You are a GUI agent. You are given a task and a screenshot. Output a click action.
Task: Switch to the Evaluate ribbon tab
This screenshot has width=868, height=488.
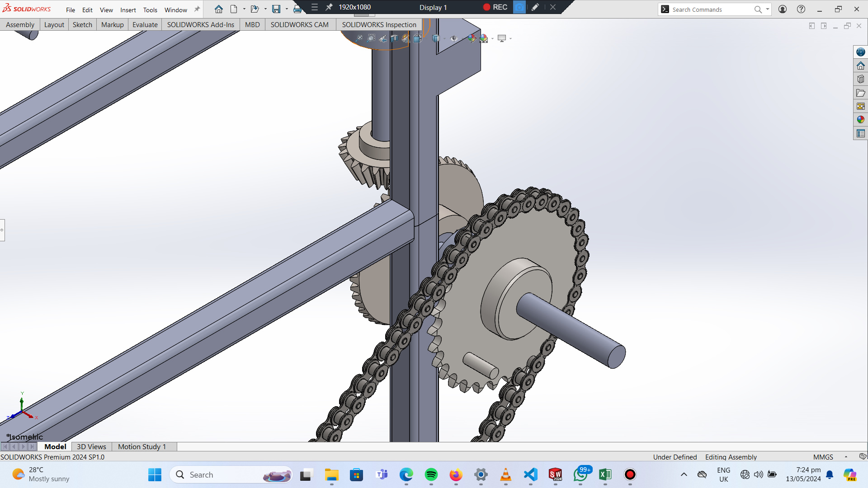[145, 24]
